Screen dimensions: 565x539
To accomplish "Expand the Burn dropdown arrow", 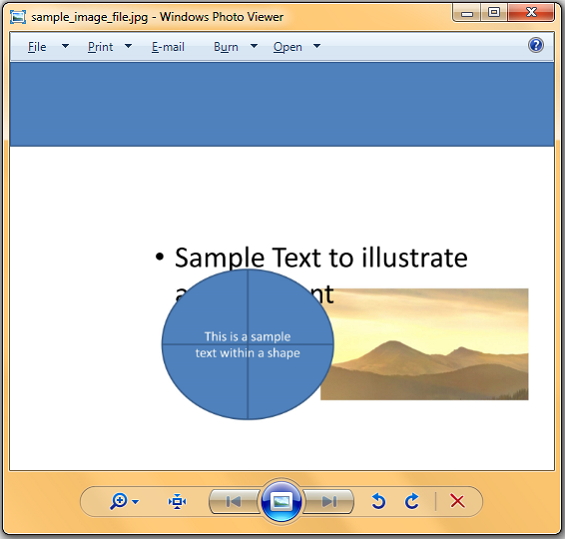I will pyautogui.click(x=254, y=46).
